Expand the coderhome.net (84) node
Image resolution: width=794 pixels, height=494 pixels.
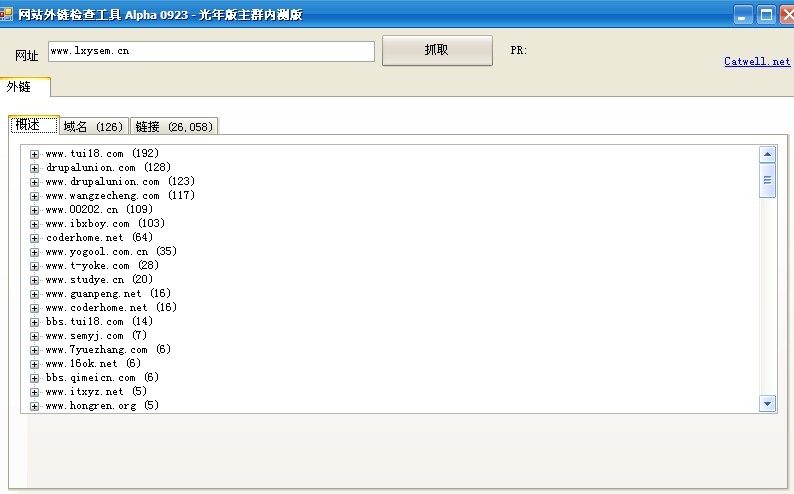pos(35,238)
